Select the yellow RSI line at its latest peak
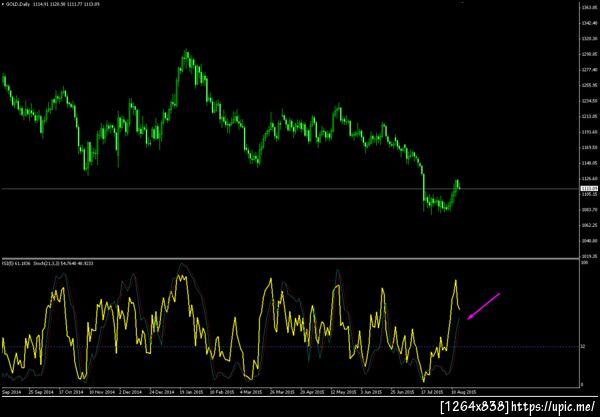The image size is (600, 417). pyautogui.click(x=456, y=281)
